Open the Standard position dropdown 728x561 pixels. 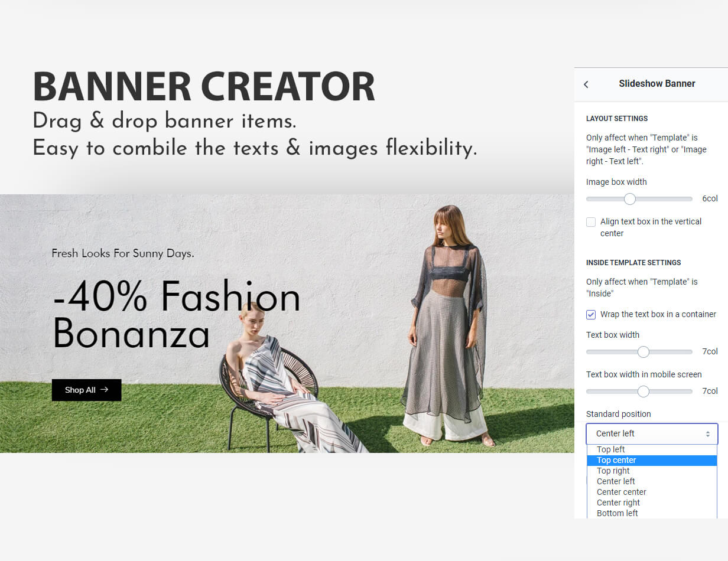pyautogui.click(x=651, y=433)
